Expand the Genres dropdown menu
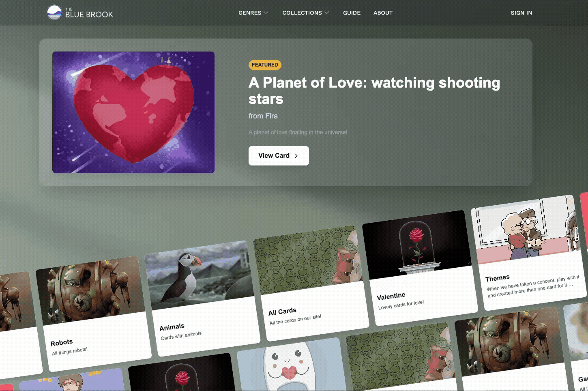588x391 pixels. click(253, 13)
